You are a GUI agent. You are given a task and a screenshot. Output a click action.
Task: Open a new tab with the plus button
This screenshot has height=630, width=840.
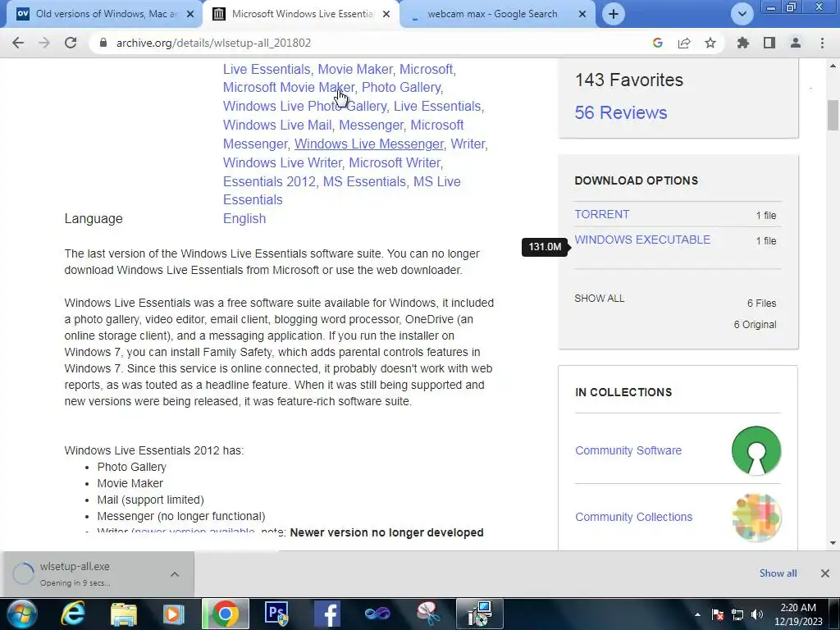pos(614,14)
